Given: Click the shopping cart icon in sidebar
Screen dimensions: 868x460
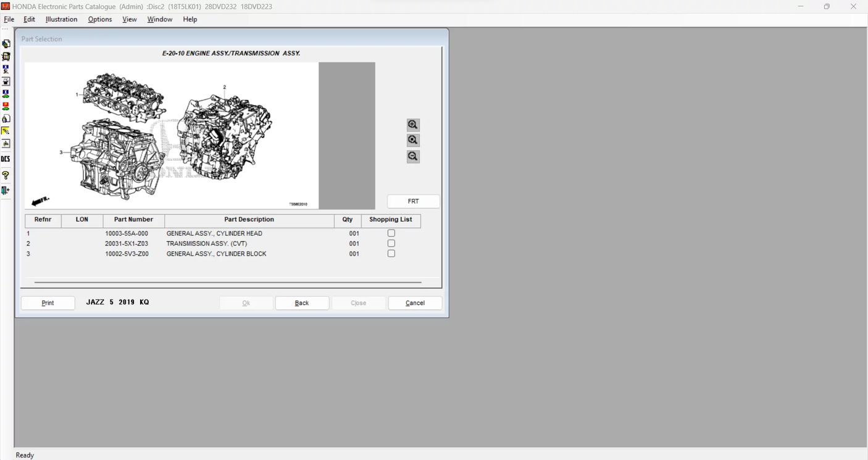Looking at the screenshot, I should (6, 57).
